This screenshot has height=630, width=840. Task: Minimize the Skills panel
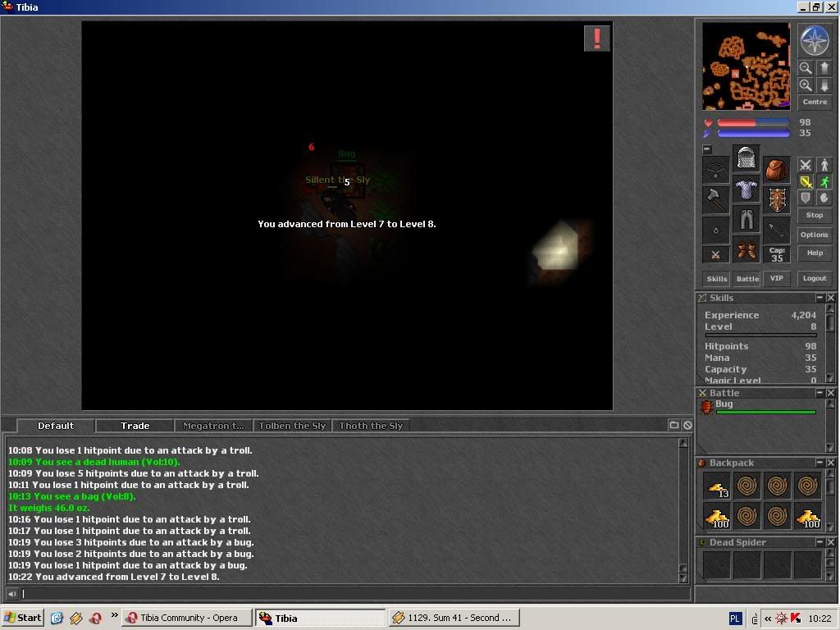point(819,297)
